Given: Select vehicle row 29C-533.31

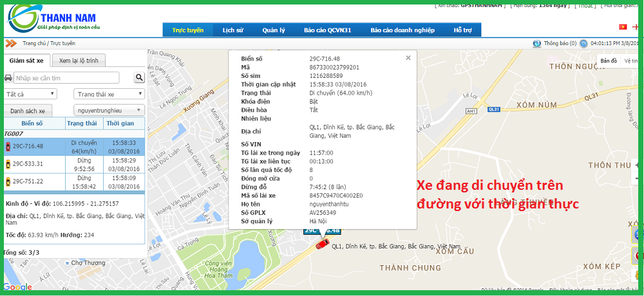Looking at the screenshot, I should tap(74, 164).
